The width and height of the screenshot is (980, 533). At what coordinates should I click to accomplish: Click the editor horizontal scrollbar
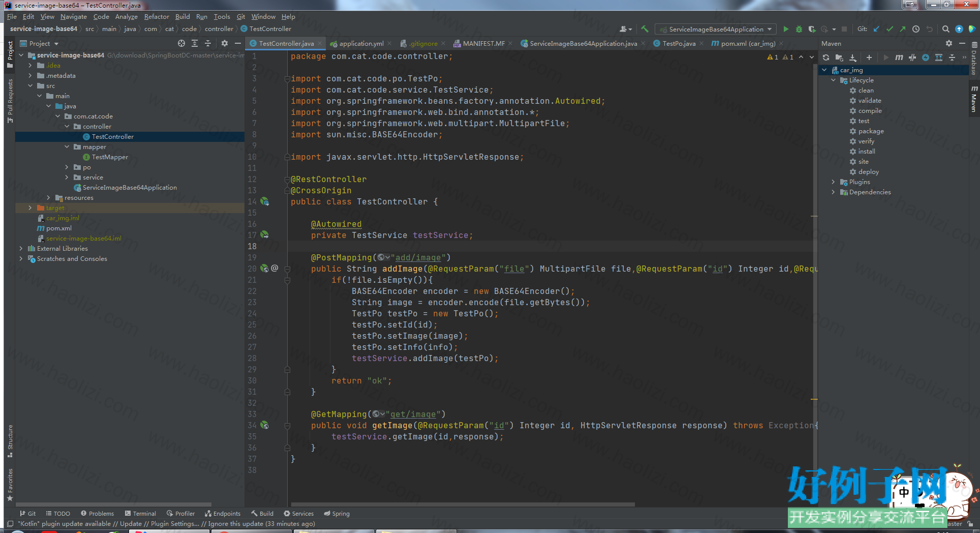tap(463, 505)
